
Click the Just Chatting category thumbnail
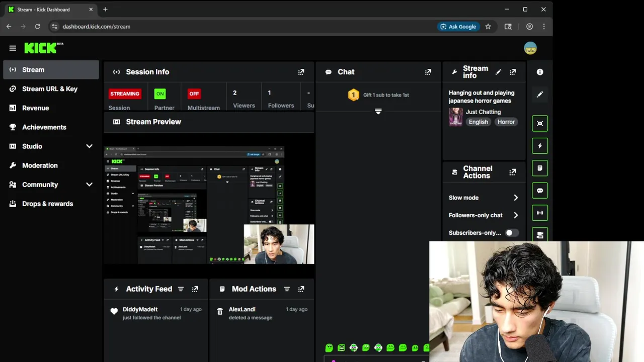[456, 117]
